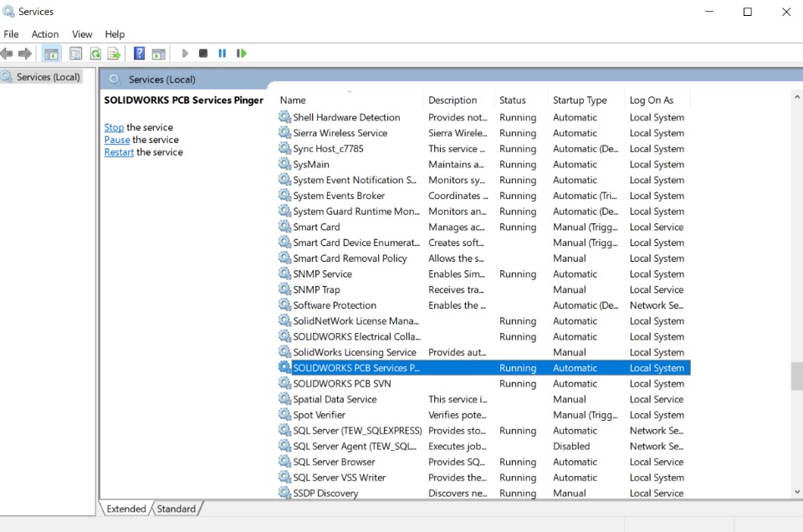Click the Services (Local) header of the right pane
Screen dimensions: 803x532
point(161,79)
